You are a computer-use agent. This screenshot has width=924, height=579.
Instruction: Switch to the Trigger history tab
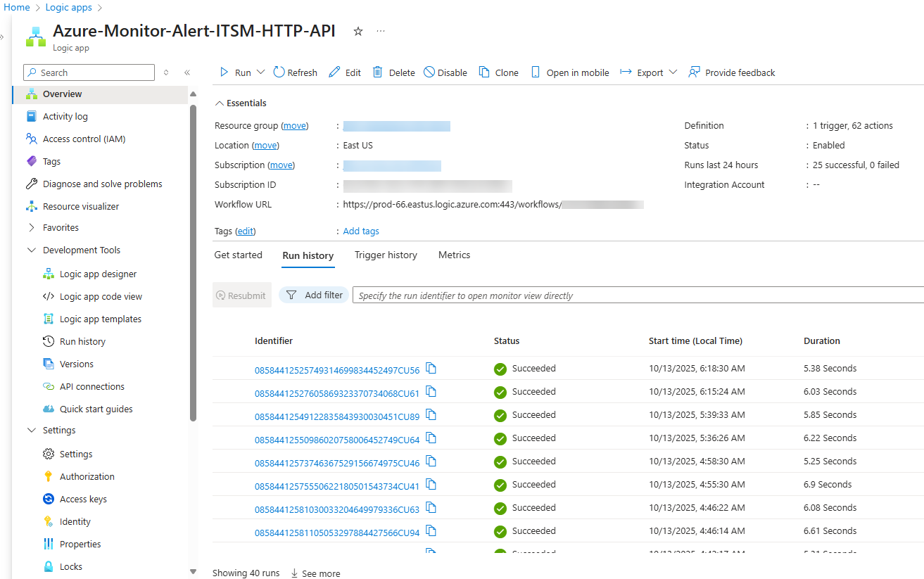pyautogui.click(x=386, y=255)
